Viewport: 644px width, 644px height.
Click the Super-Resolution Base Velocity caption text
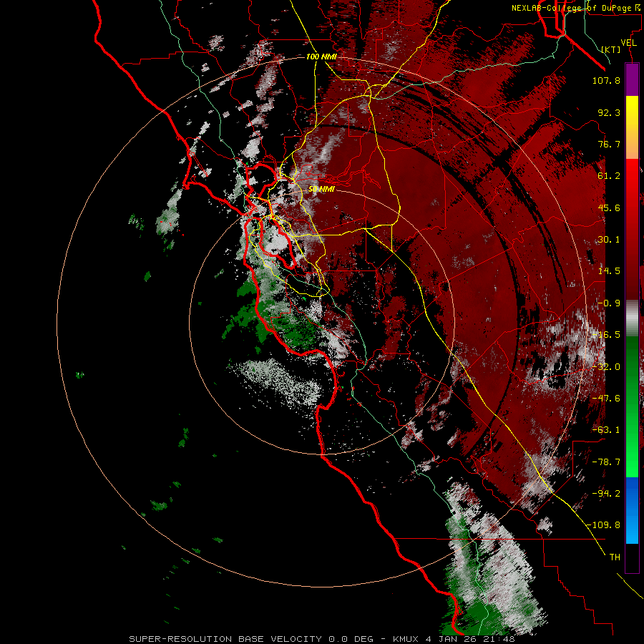point(321,639)
